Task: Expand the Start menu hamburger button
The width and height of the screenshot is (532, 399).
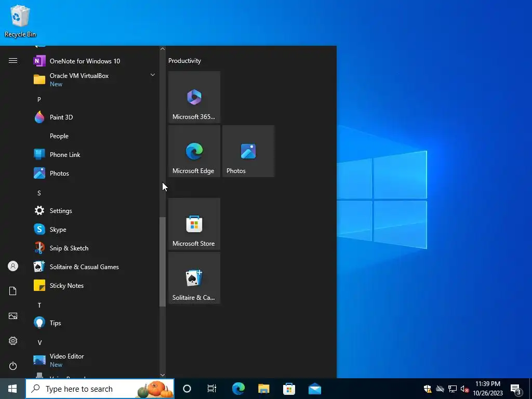Action: tap(13, 61)
